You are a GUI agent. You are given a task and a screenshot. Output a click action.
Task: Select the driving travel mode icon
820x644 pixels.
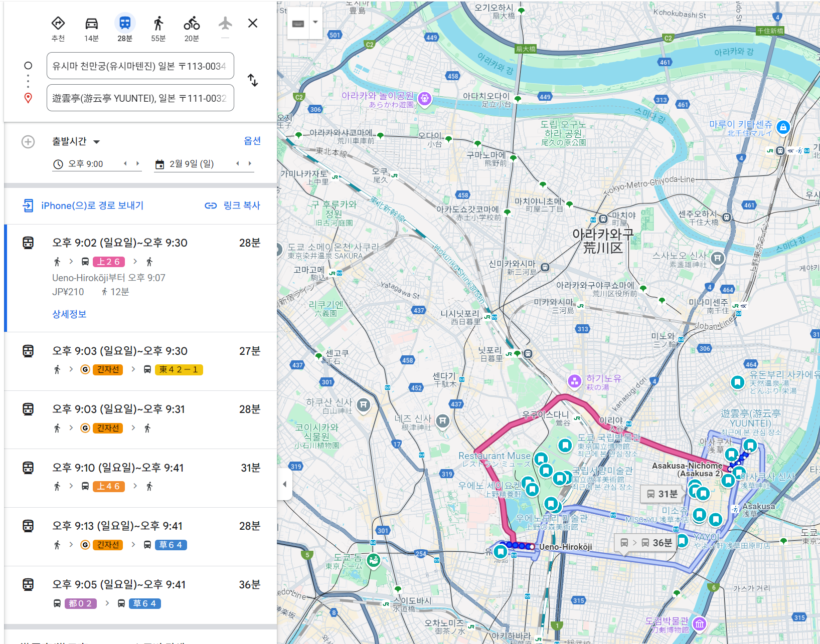point(91,24)
